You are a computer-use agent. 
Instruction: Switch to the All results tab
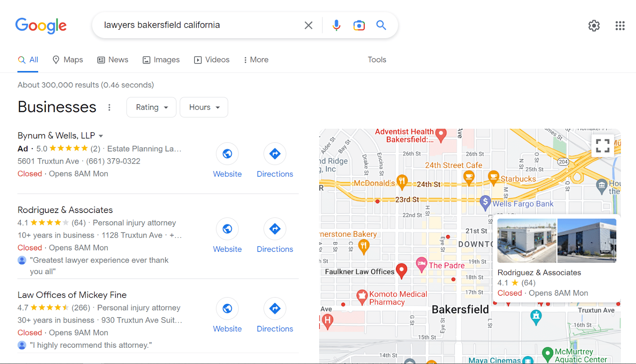pos(28,60)
